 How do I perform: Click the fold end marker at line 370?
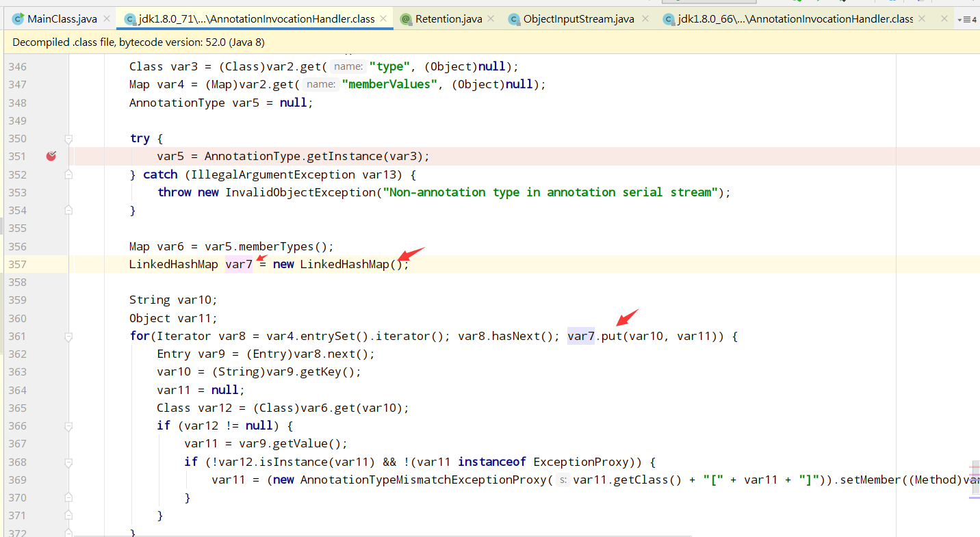point(68,497)
